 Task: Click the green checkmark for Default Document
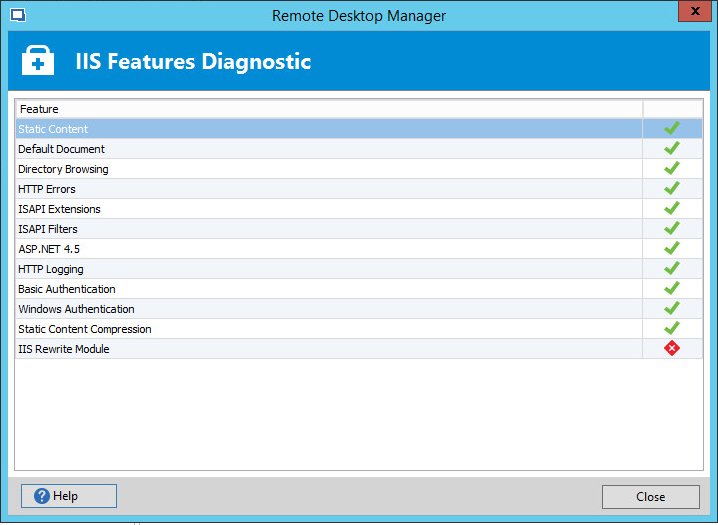pyautogui.click(x=672, y=148)
